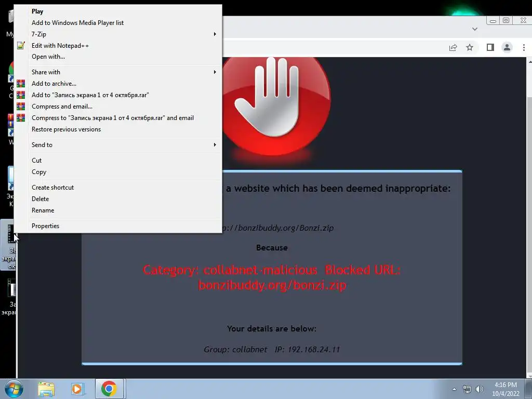532x399 pixels.
Task: Expand the Send to submenu arrow
Action: (215, 145)
